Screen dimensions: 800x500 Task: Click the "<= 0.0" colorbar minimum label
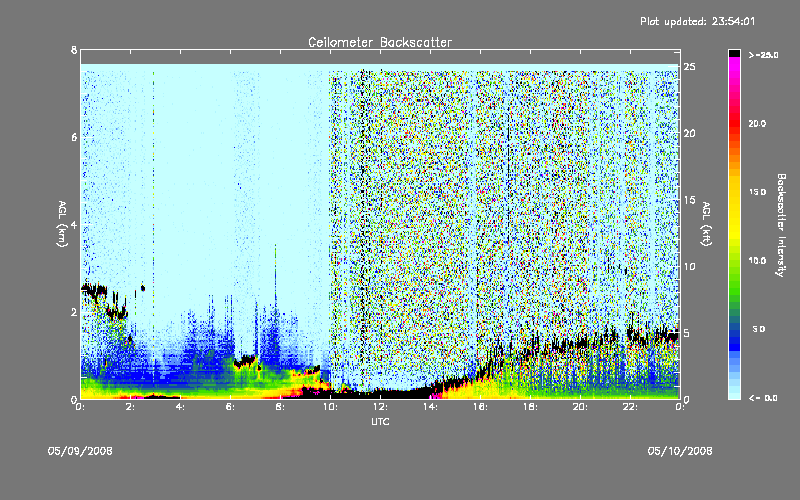click(763, 398)
